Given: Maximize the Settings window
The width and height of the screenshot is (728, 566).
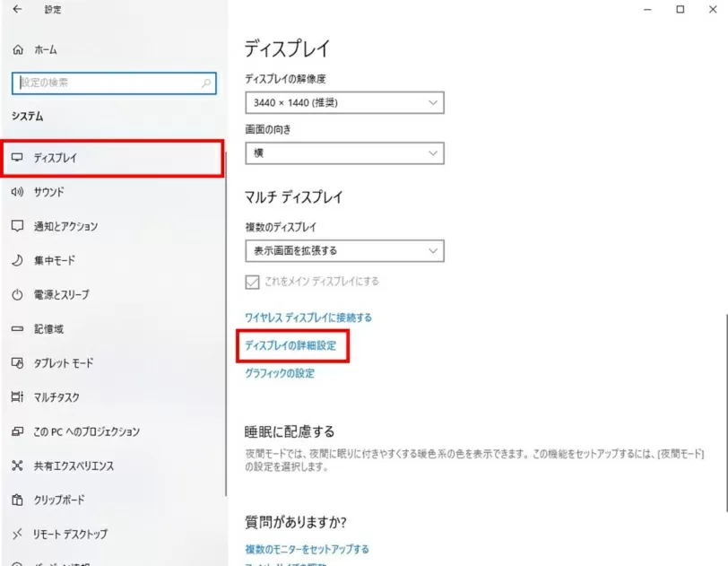Looking at the screenshot, I should coord(680,9).
